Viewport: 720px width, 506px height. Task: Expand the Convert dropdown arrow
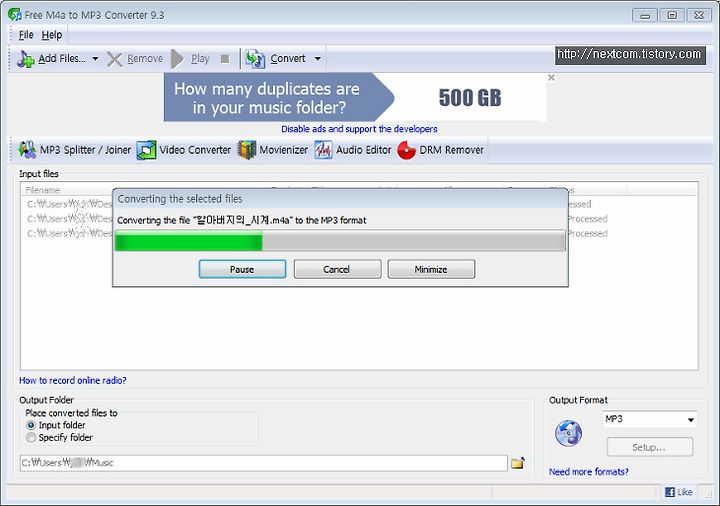(318, 59)
